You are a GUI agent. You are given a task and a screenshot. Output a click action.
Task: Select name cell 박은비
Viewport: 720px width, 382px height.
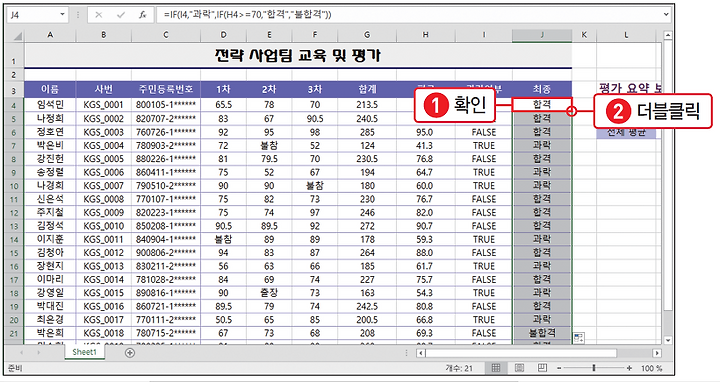tap(50, 146)
